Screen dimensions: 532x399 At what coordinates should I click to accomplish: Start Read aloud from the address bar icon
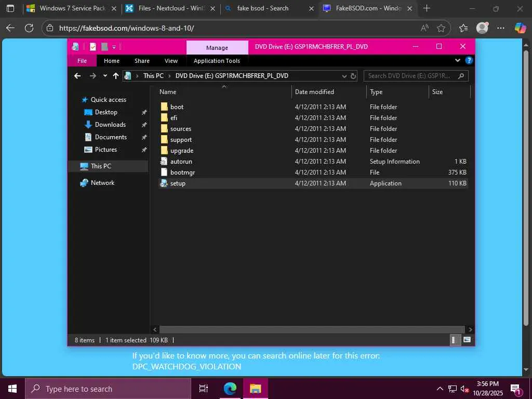(424, 28)
